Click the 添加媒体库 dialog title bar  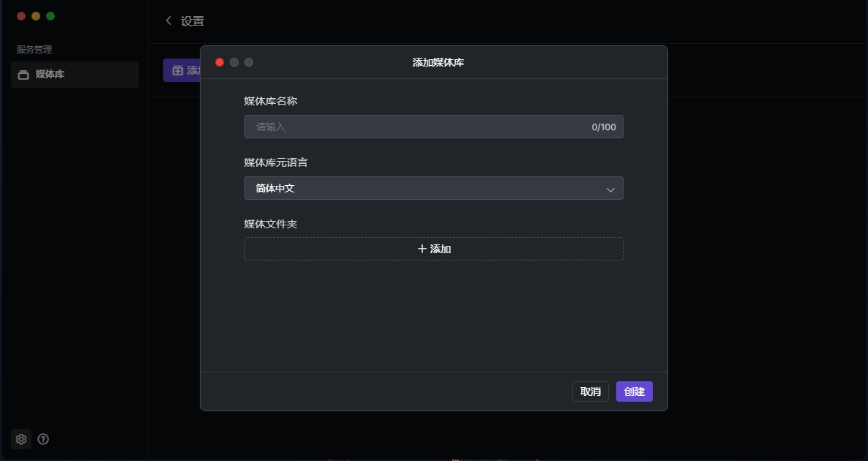click(x=438, y=62)
